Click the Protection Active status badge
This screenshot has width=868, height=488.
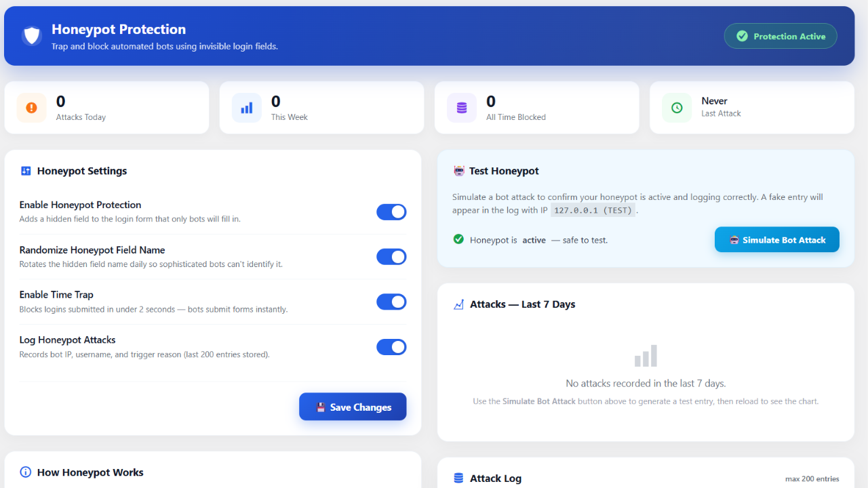pos(781,36)
